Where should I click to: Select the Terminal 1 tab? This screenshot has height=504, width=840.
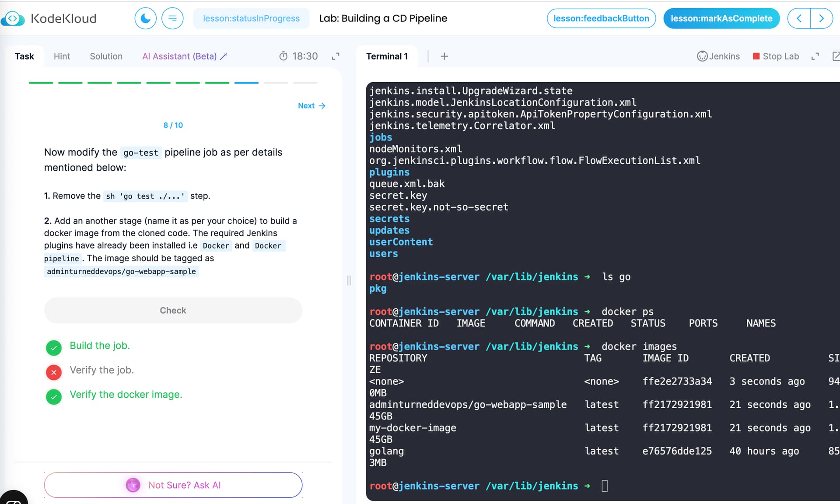[387, 56]
